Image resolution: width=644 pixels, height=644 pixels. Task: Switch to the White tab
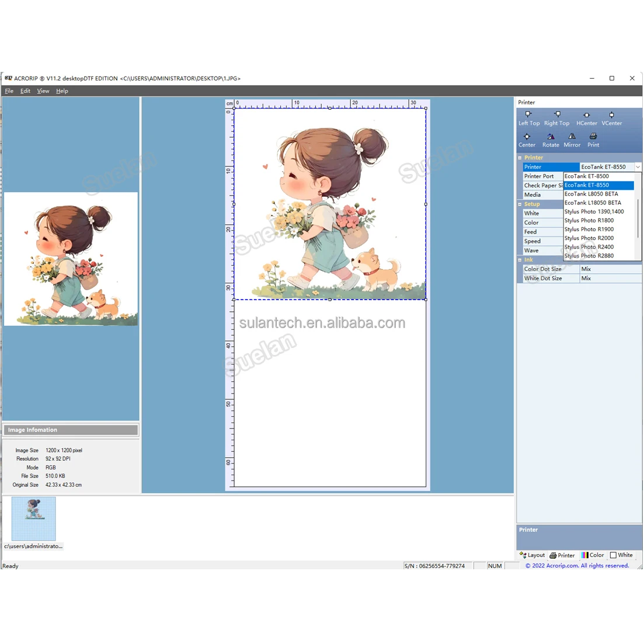pyautogui.click(x=621, y=555)
